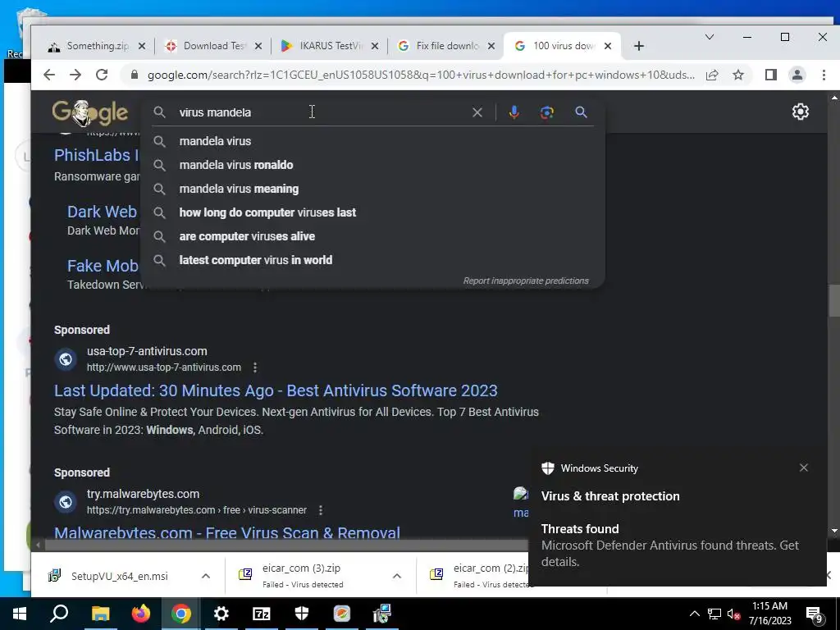840x630 pixels.
Task: Open Settings from the taskbar
Action: click(221, 614)
